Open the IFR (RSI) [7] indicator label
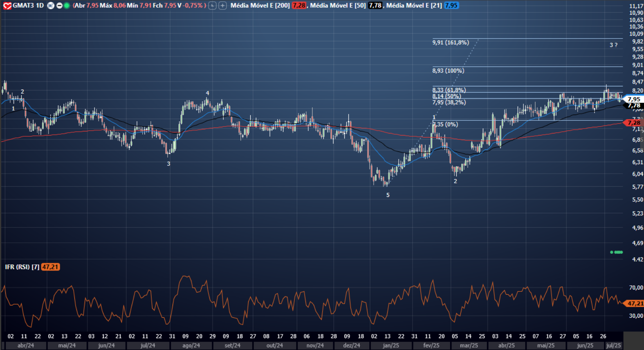Viewport: 644px width, 350px height. tap(22, 267)
